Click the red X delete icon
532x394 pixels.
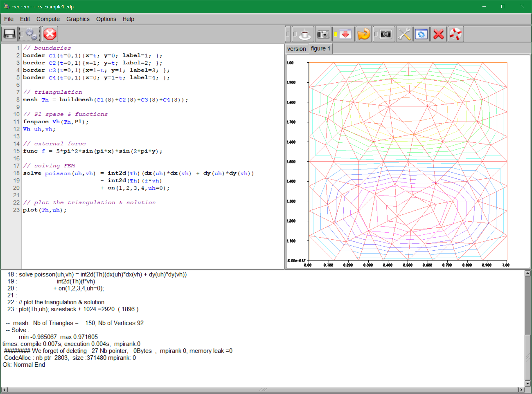(439, 34)
